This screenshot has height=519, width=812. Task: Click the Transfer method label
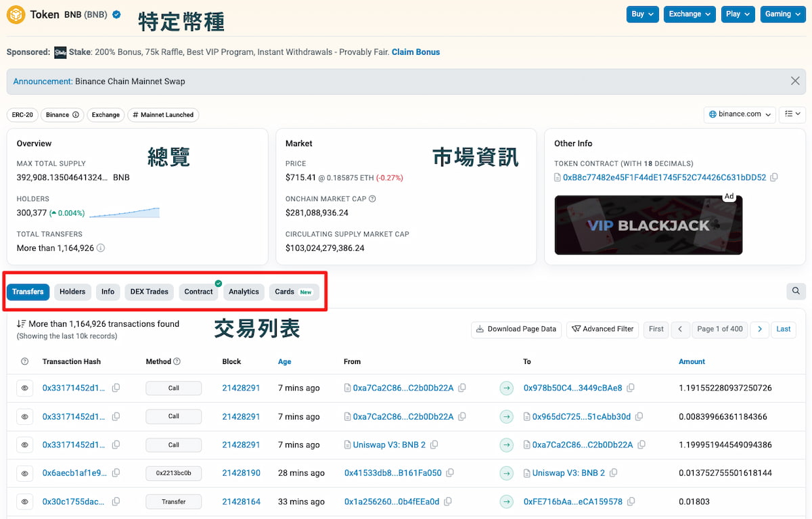click(173, 501)
